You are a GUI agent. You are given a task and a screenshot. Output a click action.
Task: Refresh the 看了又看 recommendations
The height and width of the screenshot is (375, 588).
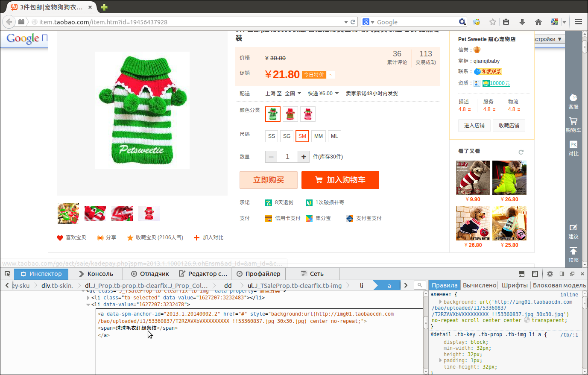(521, 152)
